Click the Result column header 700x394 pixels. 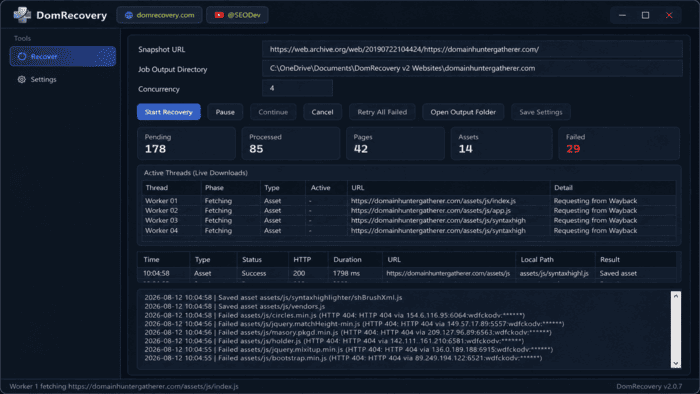tap(636, 260)
